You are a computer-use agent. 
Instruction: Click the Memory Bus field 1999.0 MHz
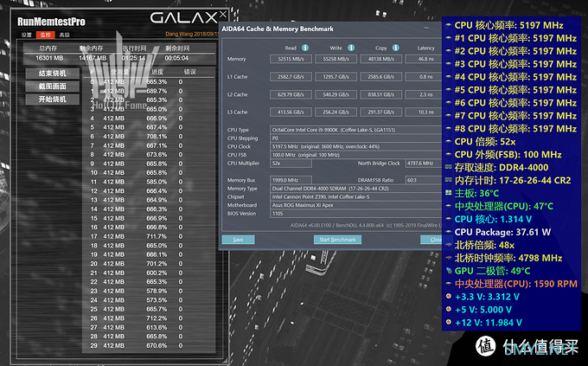(x=291, y=180)
